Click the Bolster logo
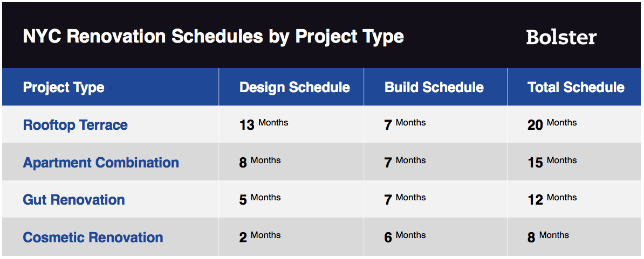This screenshot has width=644, height=259. pos(561,37)
